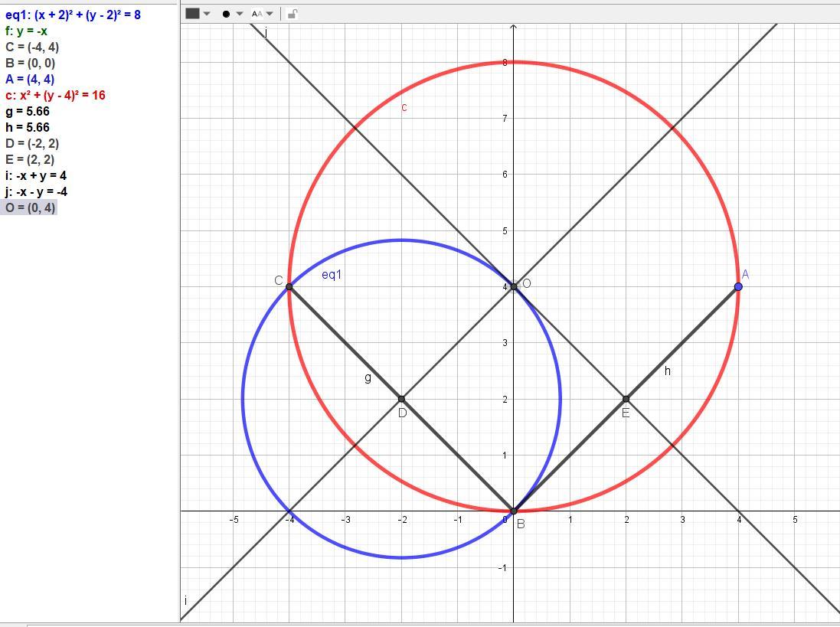Screen dimensions: 840x627
Task: Click the 'i' line label at bottom left
Action: coord(185,600)
